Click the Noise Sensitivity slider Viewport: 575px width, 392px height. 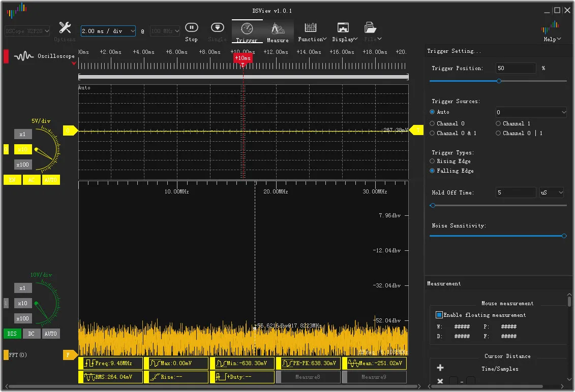(497, 236)
